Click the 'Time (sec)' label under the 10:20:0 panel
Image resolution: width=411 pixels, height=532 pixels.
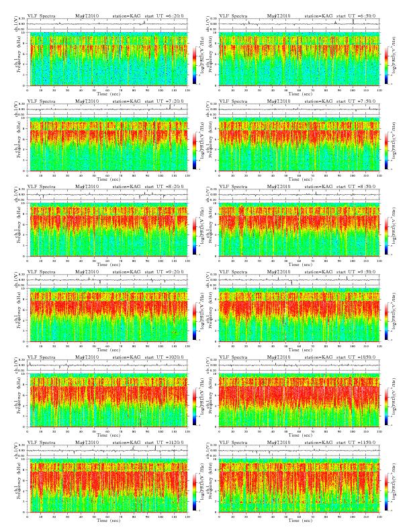coord(109,435)
